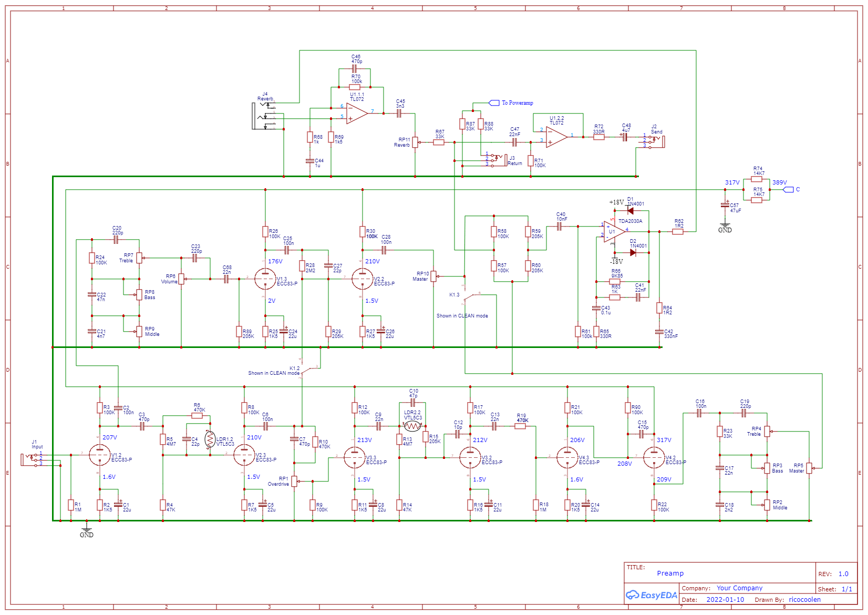Select optocoupler LDR2.2 VTL5C3 symbol
Viewport: 868px width, 615px height.
pos(412,426)
